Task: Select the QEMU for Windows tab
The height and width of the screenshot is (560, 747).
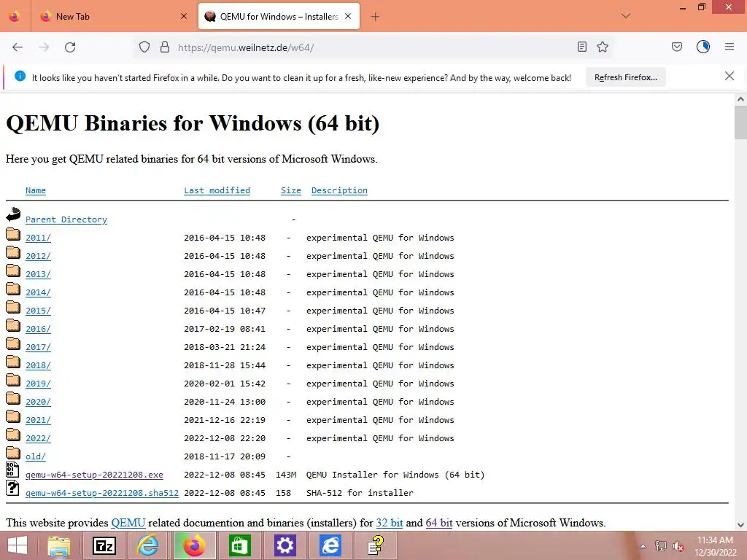Action: click(279, 17)
